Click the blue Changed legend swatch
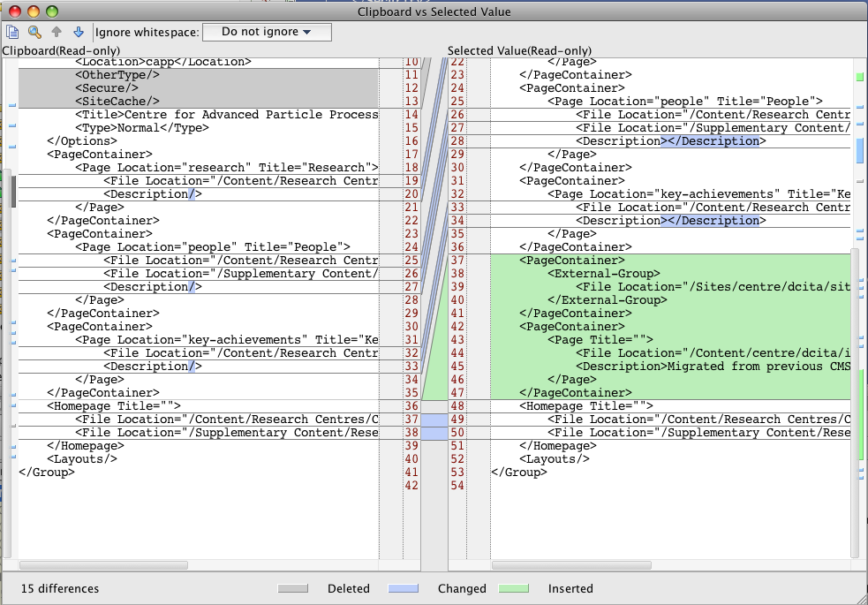This screenshot has width=868, height=605. click(404, 588)
